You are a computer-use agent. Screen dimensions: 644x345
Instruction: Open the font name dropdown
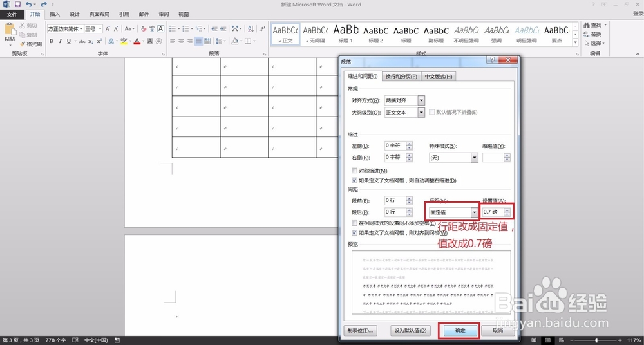coord(81,29)
